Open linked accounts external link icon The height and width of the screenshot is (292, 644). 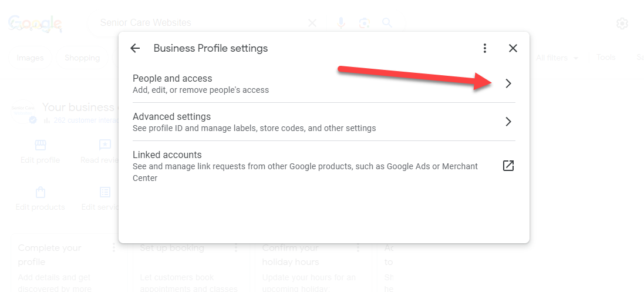point(508,166)
